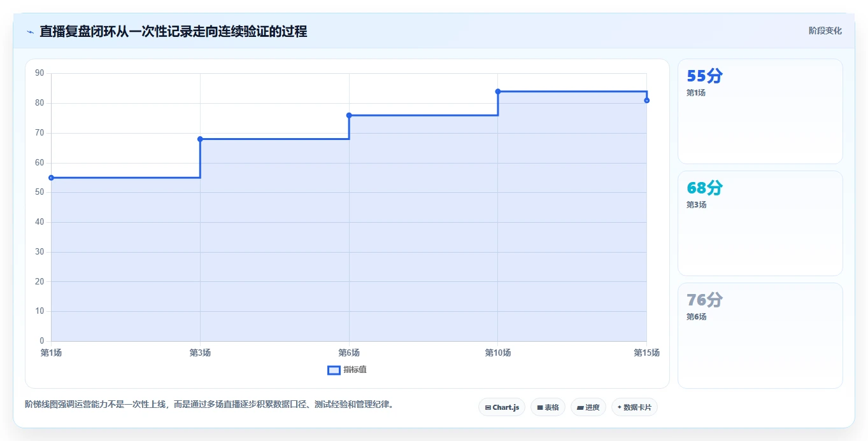Select the 进度 chip

[588, 407]
